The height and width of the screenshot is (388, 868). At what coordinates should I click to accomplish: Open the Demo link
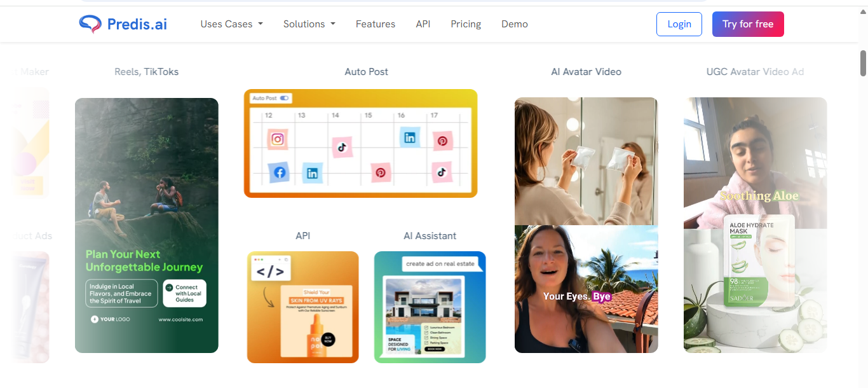515,24
